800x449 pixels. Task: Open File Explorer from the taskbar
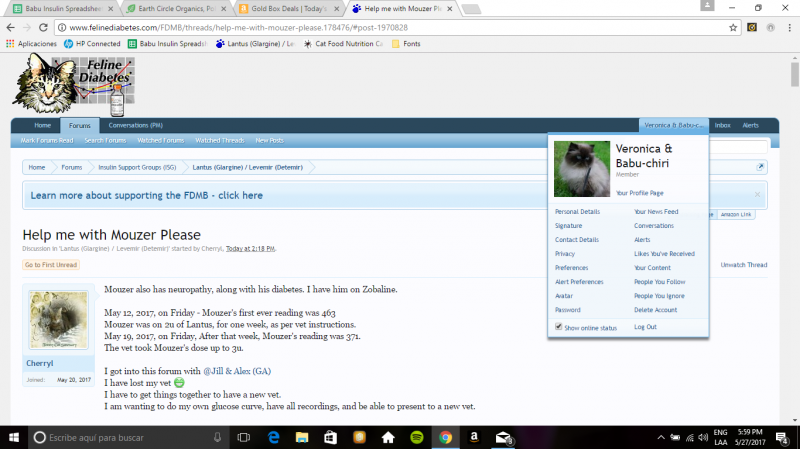tap(301, 437)
